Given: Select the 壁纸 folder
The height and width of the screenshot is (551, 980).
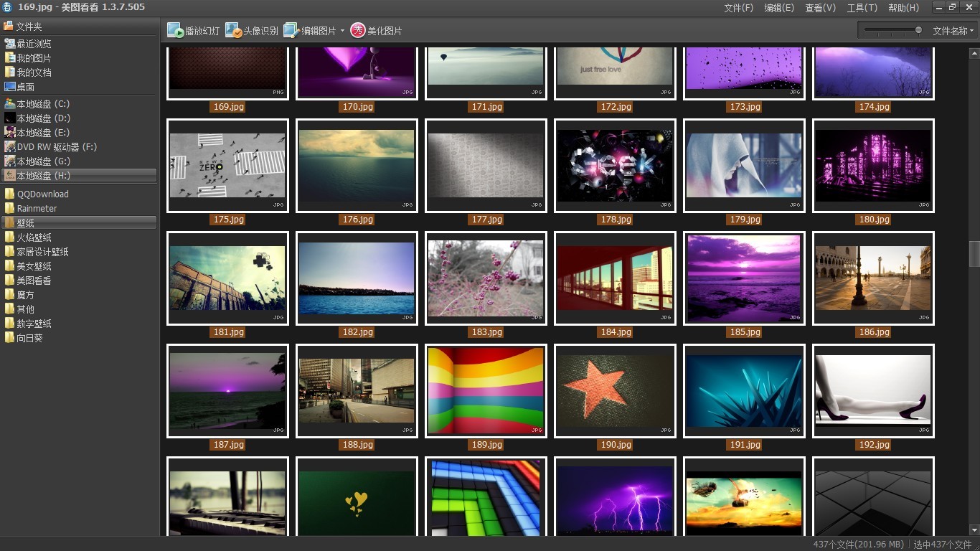Looking at the screenshot, I should click(79, 223).
